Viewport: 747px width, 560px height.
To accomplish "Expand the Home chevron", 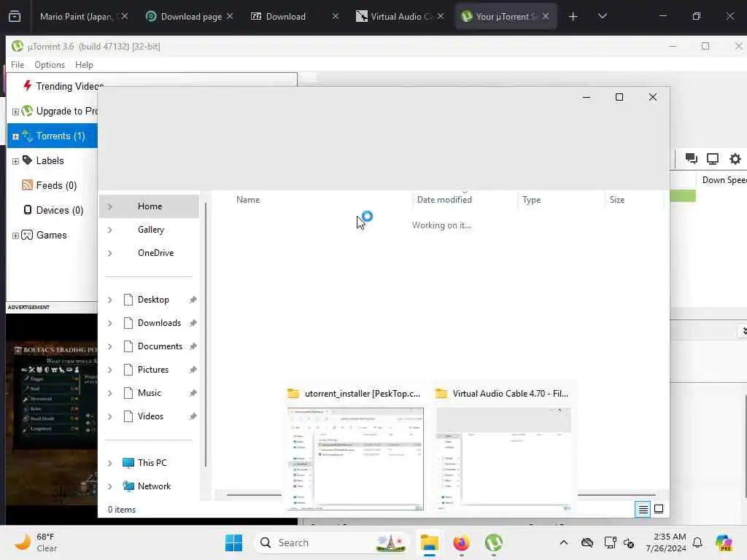I will coord(110,206).
